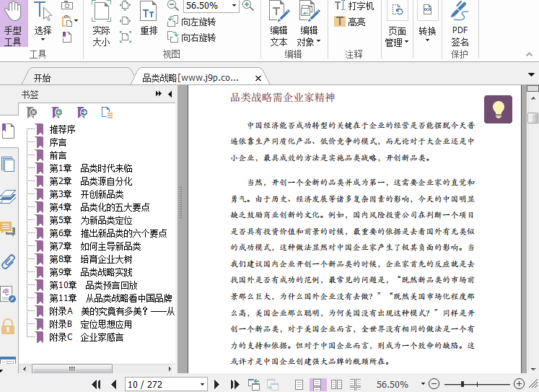Switch to continuous facing view mode
Viewport: 539px width, 392px height.
(x=356, y=385)
